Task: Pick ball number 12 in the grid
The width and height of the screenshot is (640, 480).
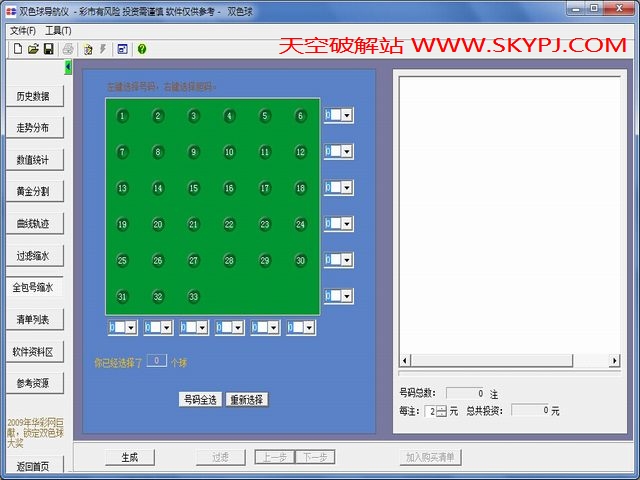Action: pyautogui.click(x=300, y=152)
